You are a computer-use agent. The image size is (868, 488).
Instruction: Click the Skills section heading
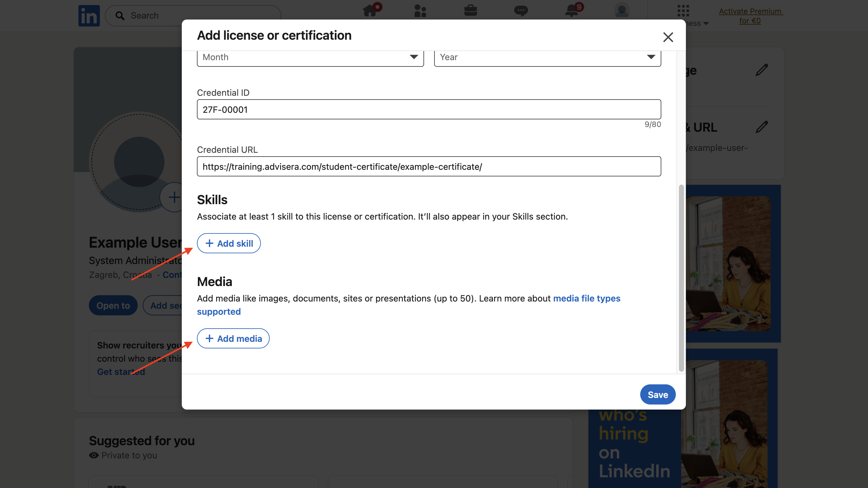coord(212,199)
